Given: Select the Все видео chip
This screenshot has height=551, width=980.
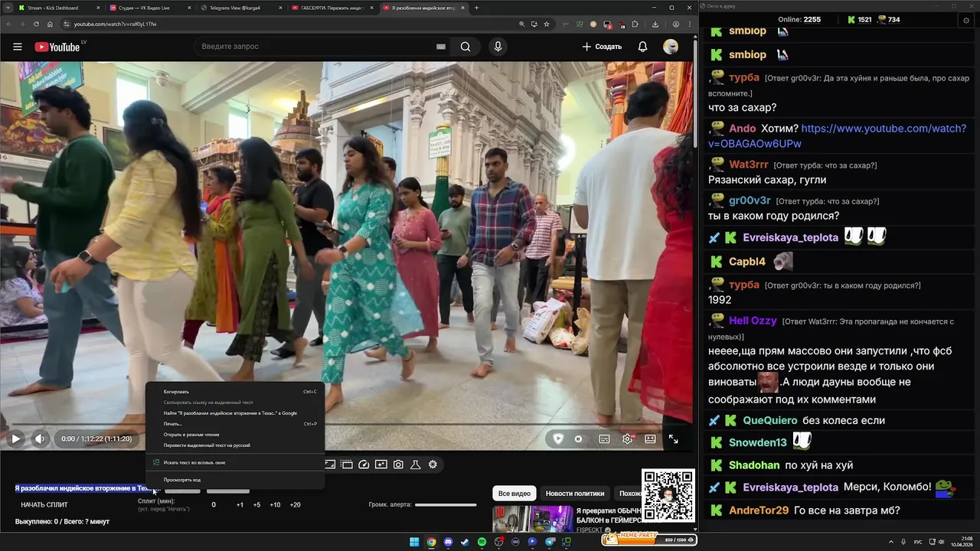Looking at the screenshot, I should 514,494.
